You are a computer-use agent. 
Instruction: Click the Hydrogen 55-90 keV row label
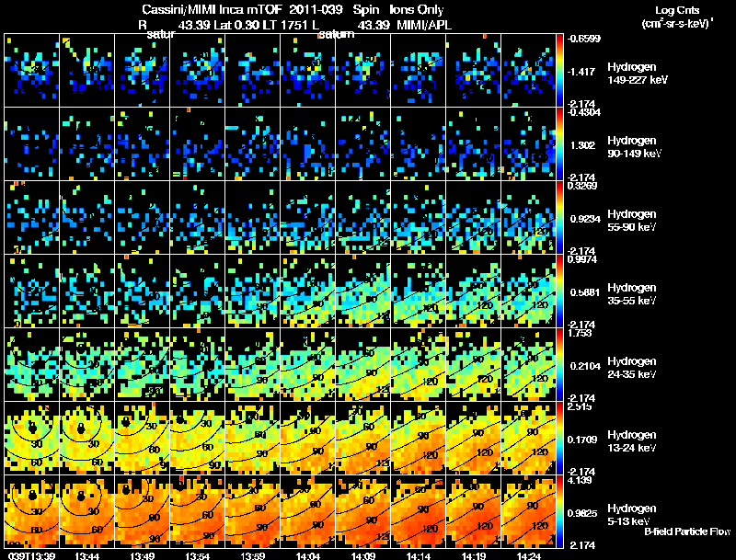(632, 221)
